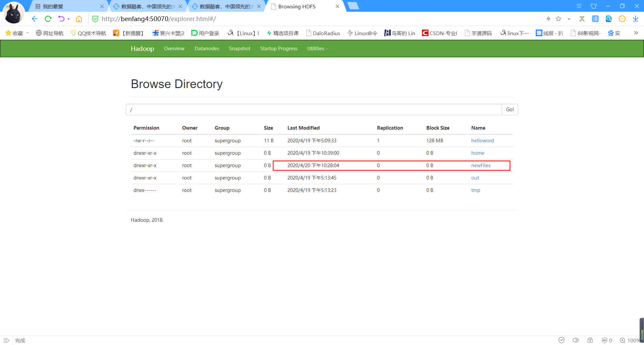Open the translate extension icon

595,19
